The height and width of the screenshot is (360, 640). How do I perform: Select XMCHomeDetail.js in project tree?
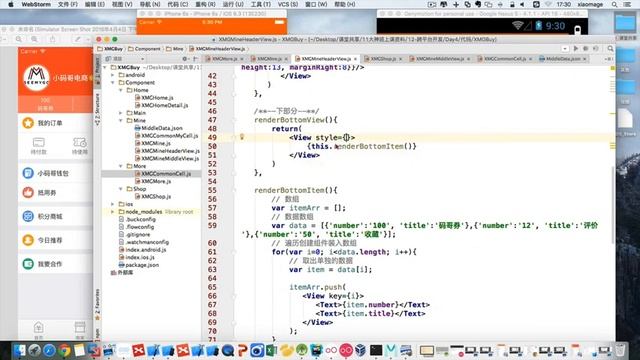coord(161,105)
